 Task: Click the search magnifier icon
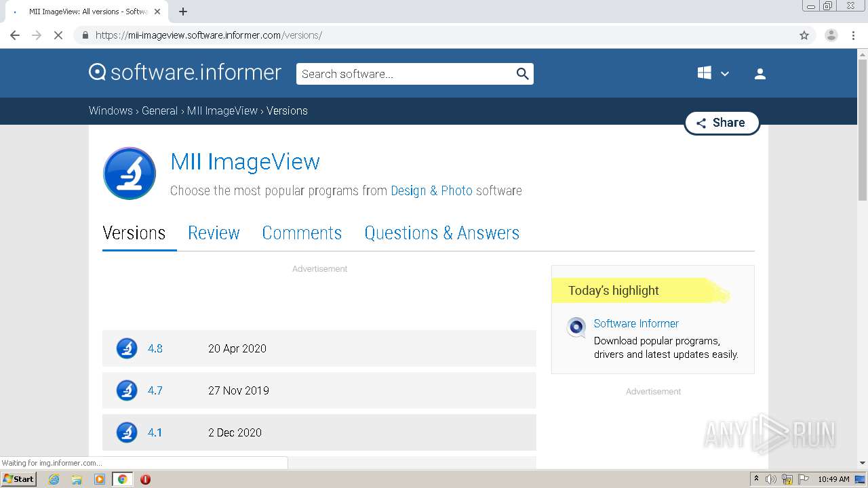(x=522, y=74)
